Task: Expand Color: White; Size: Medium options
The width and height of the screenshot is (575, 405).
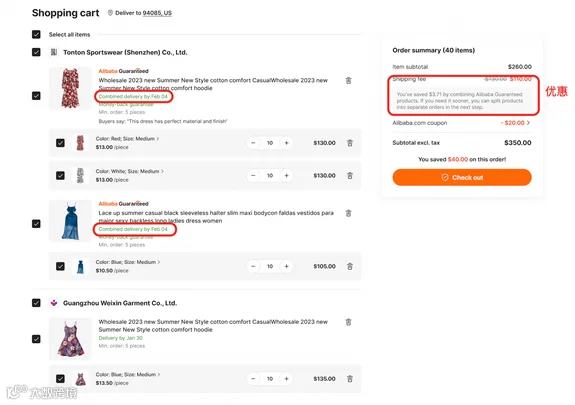Action: tap(129, 171)
